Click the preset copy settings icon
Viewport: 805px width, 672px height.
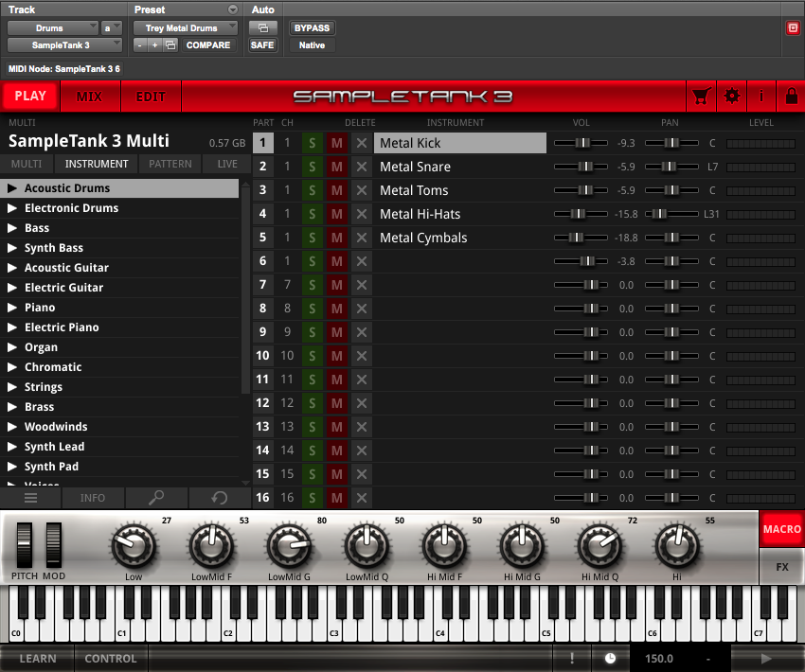pos(170,45)
